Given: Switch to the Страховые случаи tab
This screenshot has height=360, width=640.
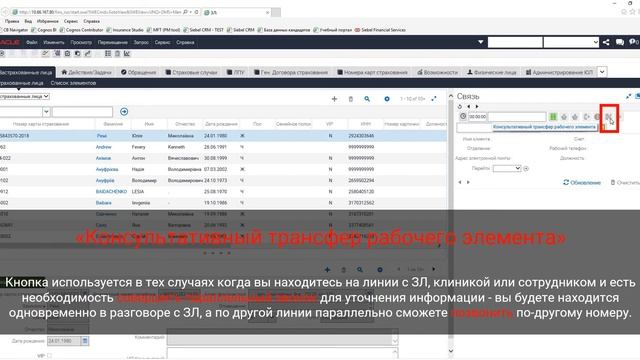Looking at the screenshot, I should click(191, 72).
